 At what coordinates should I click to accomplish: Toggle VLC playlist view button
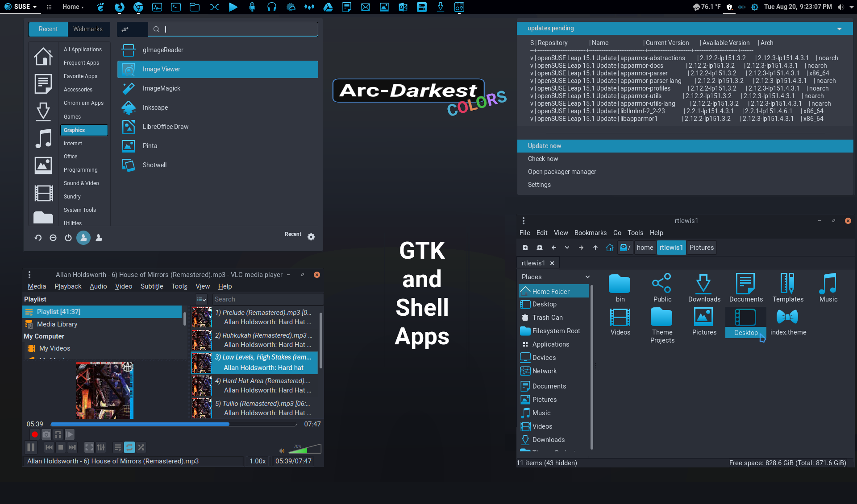(117, 447)
